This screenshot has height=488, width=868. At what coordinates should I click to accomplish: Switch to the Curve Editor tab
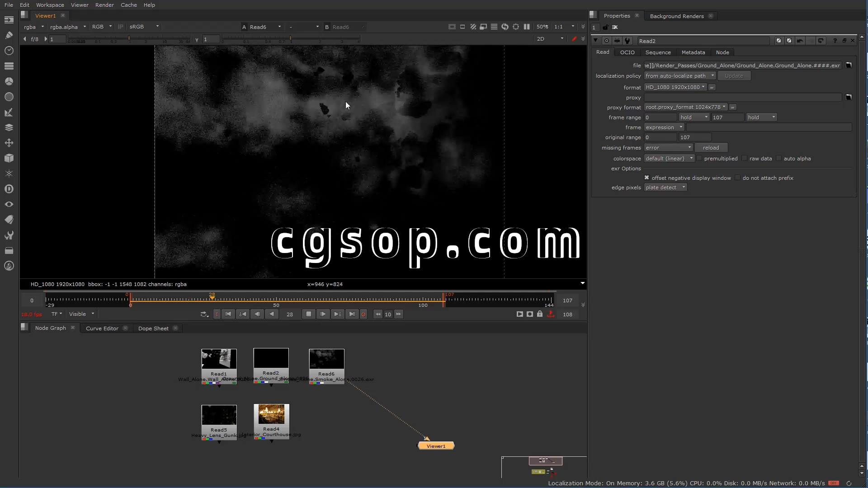click(x=102, y=328)
